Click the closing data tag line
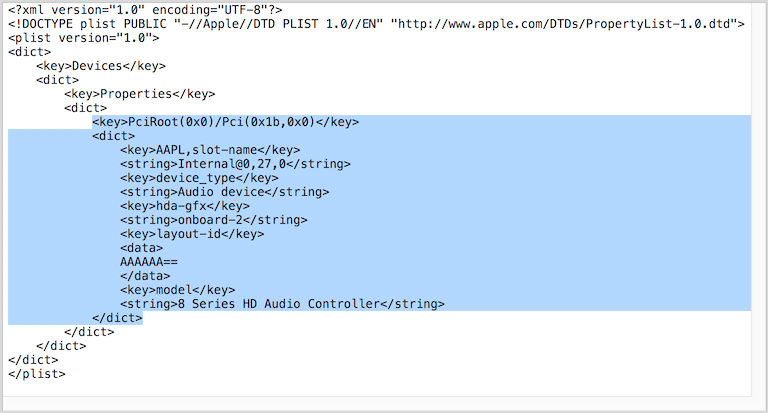Image resolution: width=768 pixels, height=413 pixels. coord(145,276)
